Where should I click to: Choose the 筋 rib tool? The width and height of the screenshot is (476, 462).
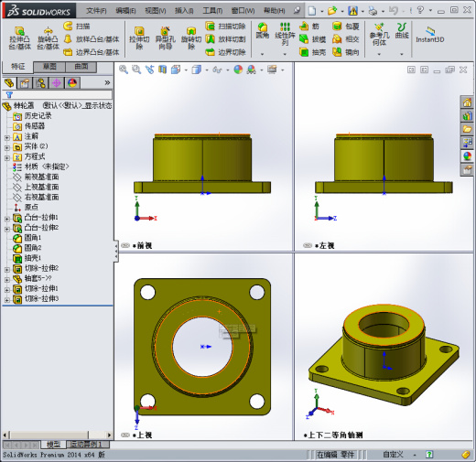309,27
